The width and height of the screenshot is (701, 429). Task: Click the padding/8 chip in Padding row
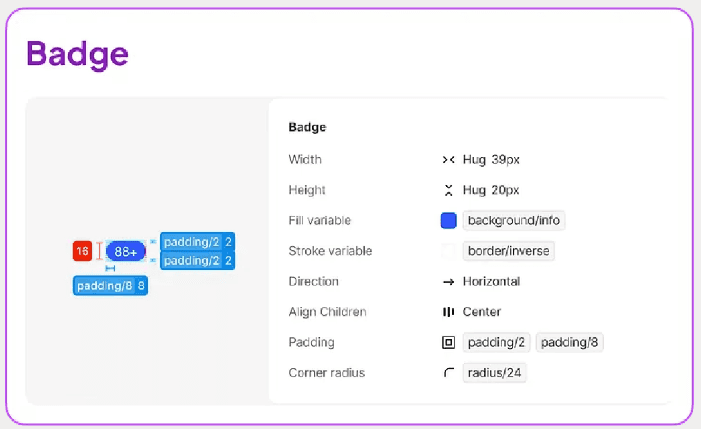pos(570,342)
